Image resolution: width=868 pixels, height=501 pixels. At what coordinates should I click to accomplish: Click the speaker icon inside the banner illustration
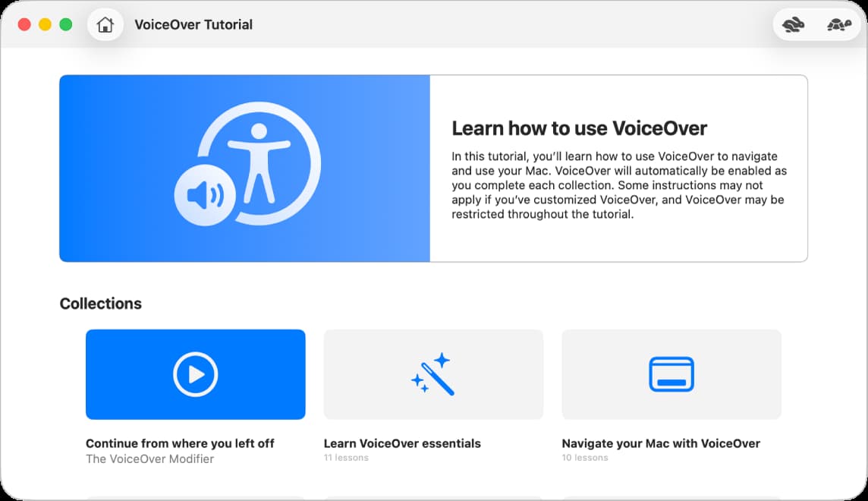coord(205,194)
